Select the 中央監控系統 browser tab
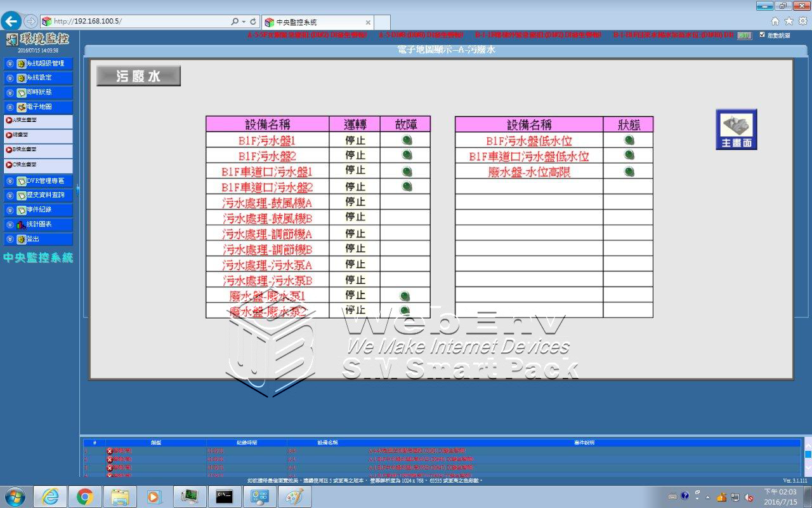Screen dimensions: 812x508 coord(317,22)
